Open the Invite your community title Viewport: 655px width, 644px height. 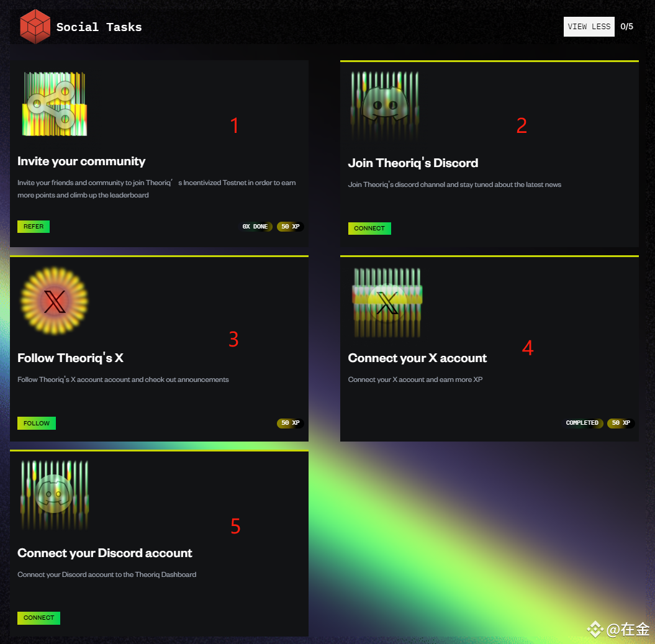coord(81,161)
